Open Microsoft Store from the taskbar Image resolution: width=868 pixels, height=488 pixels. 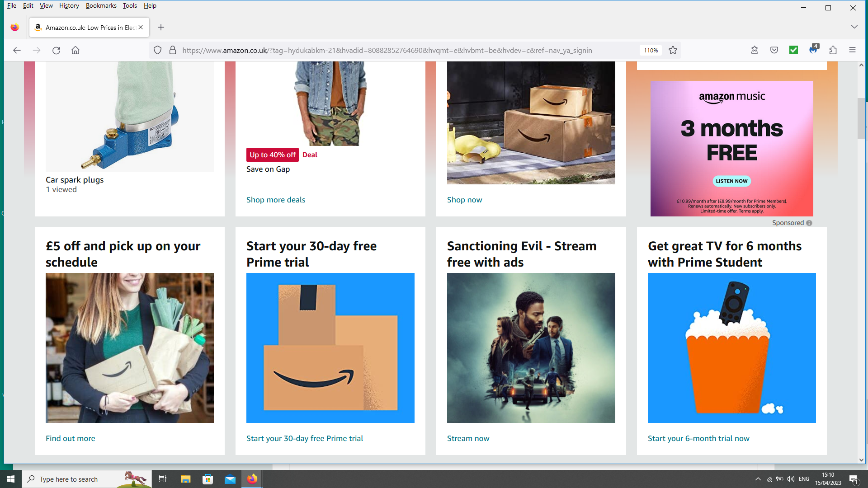[x=208, y=479]
